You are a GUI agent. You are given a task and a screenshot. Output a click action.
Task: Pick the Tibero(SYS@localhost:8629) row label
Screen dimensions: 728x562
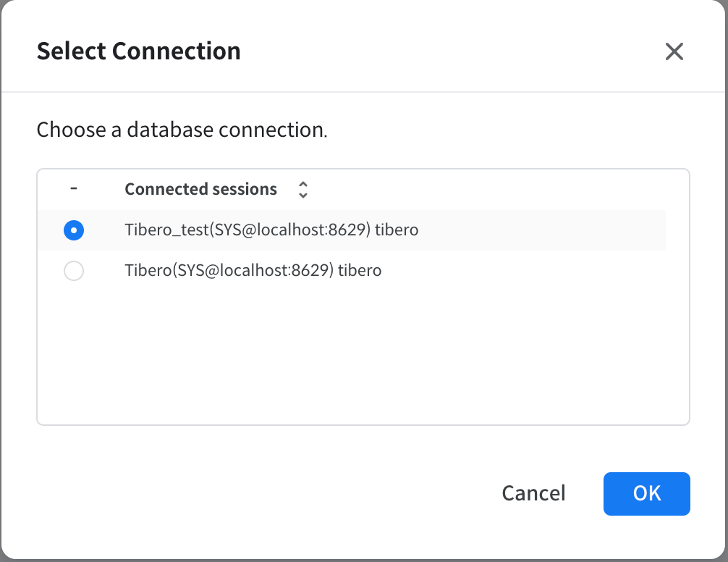point(253,271)
